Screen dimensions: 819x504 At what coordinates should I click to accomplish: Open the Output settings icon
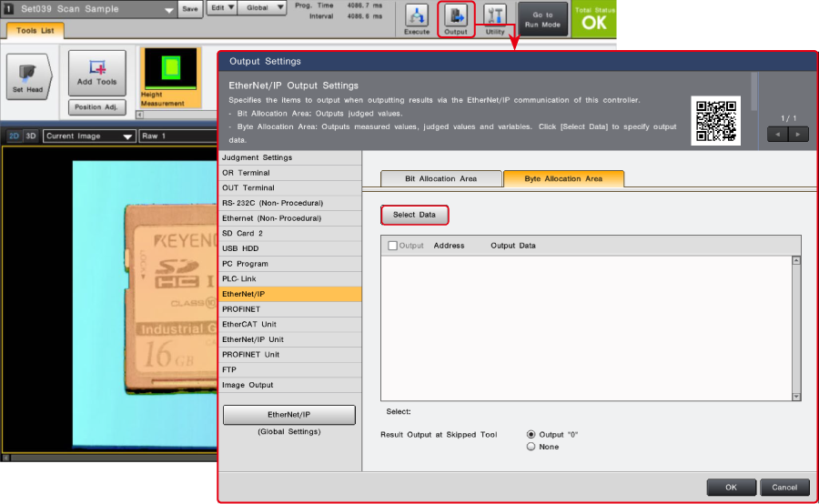456,19
